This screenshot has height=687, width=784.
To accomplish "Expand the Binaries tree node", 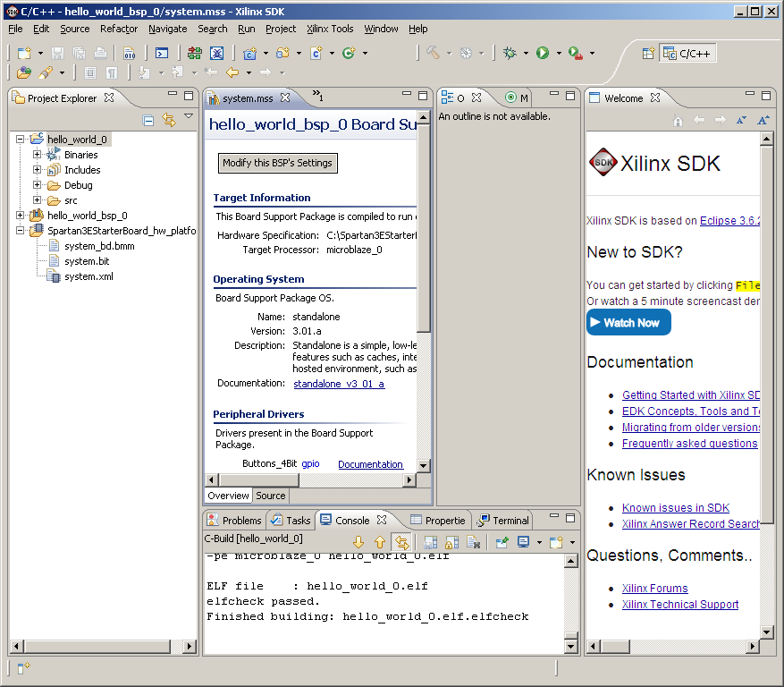I will 37,155.
